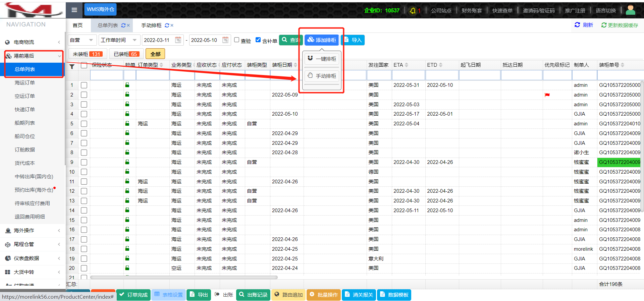Click the 更新数据缓存 link
Image resolution: width=644 pixels, height=301 pixels.
pos(620,25)
